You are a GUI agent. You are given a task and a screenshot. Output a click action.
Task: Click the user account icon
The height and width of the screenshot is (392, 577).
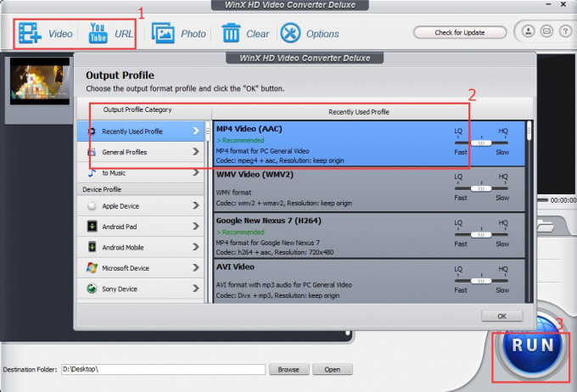click(x=528, y=32)
